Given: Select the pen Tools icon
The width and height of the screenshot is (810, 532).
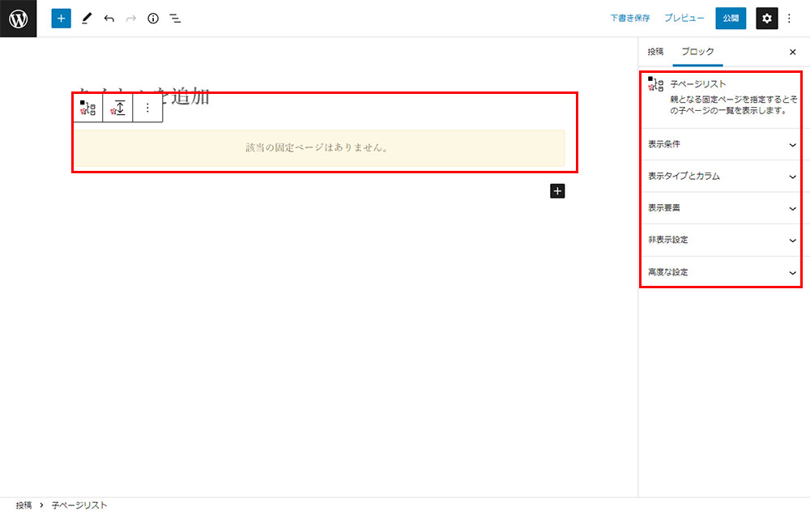Looking at the screenshot, I should click(x=87, y=18).
